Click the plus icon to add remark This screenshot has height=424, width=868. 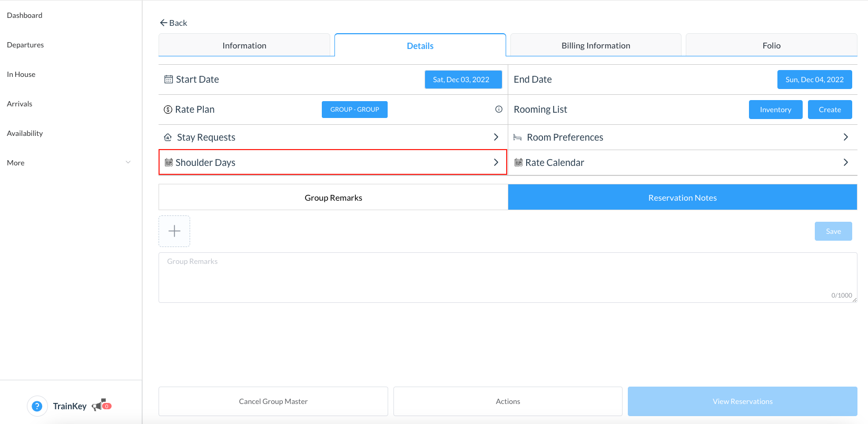[174, 231]
